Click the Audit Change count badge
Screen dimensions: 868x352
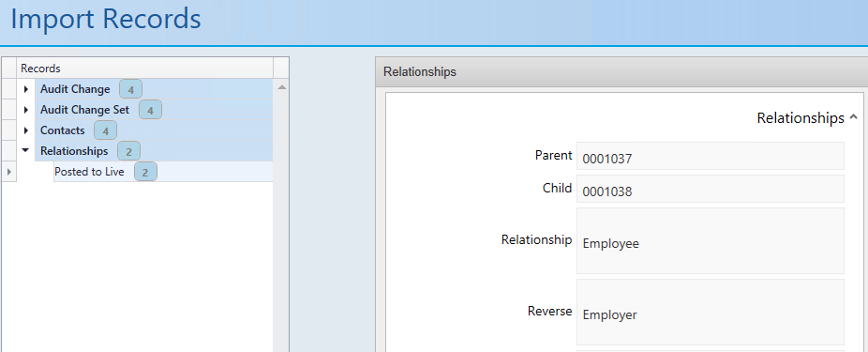point(130,89)
